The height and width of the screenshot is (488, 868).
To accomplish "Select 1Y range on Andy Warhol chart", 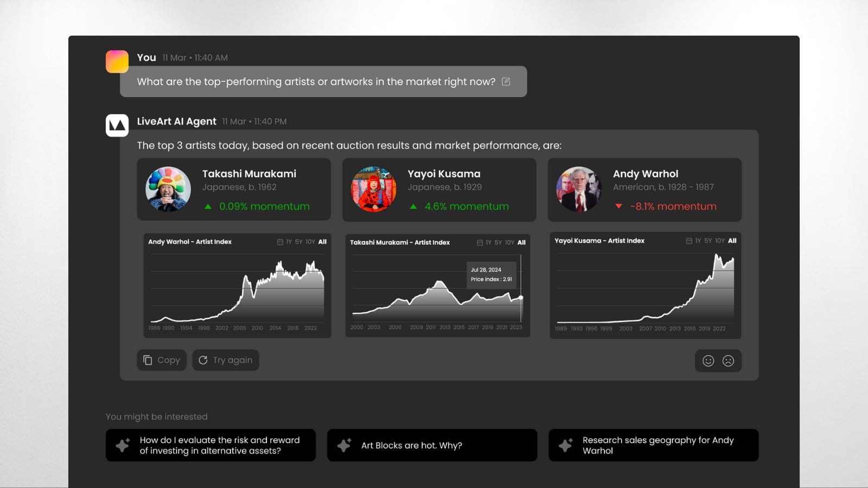I will (x=289, y=242).
